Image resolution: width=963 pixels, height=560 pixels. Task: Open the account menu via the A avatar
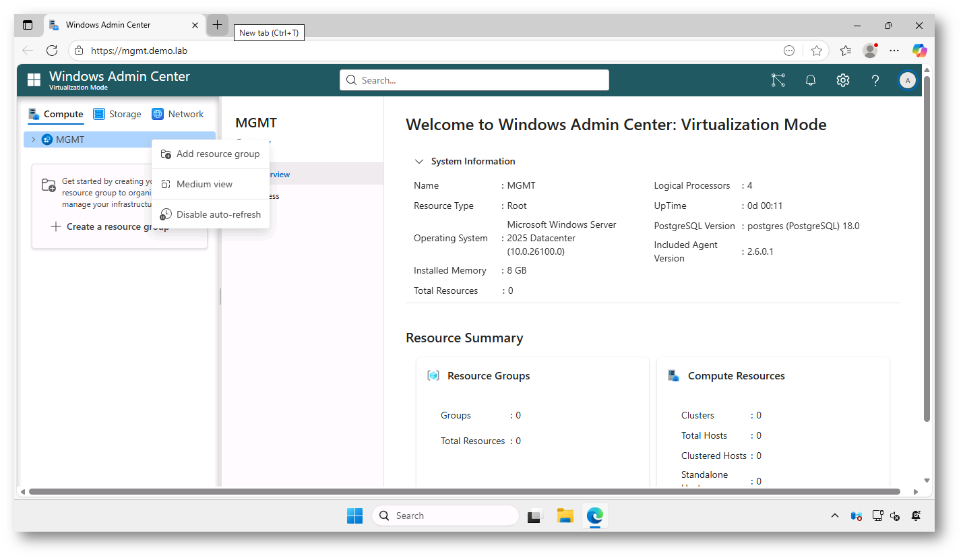point(907,80)
